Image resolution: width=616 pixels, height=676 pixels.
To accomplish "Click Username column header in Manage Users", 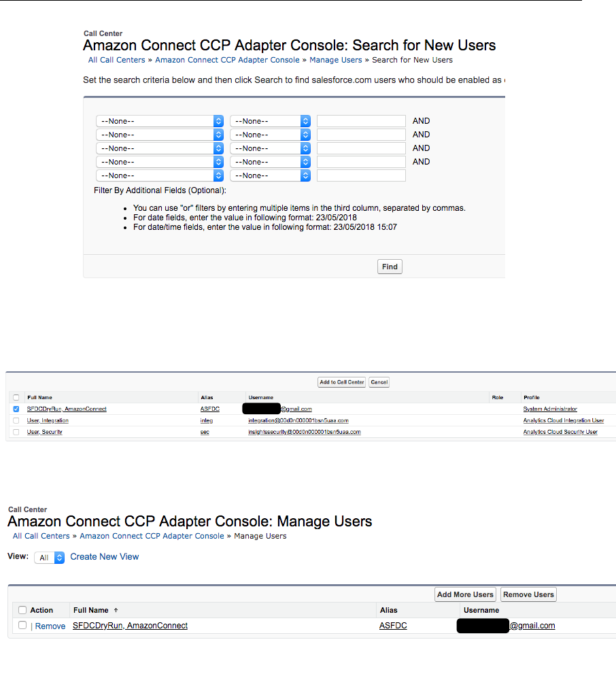I will pos(481,610).
